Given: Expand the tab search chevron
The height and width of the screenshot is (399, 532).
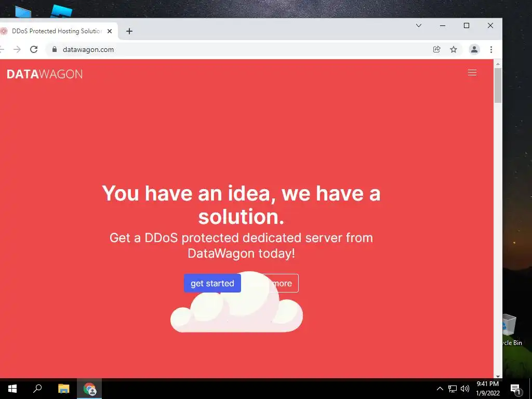Looking at the screenshot, I should tap(419, 25).
